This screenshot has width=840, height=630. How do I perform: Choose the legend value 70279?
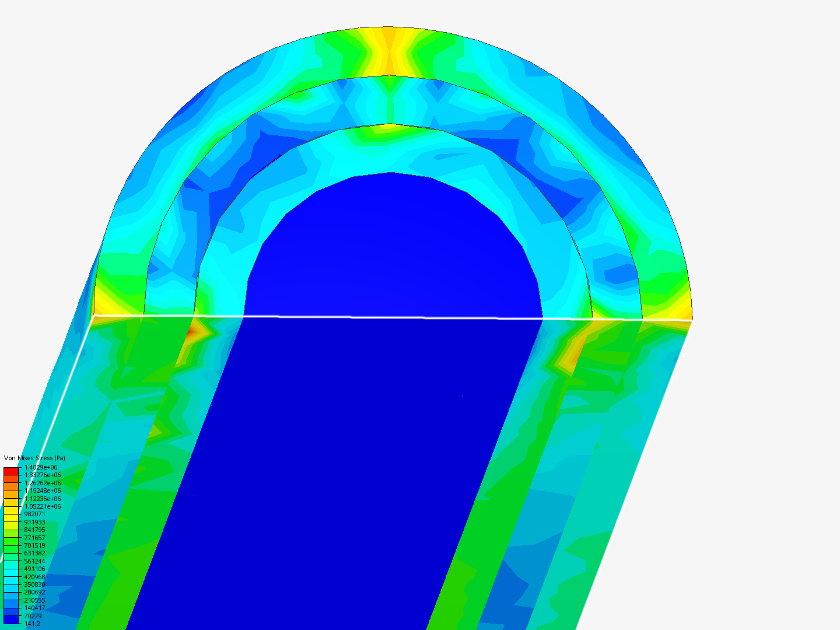[33, 616]
